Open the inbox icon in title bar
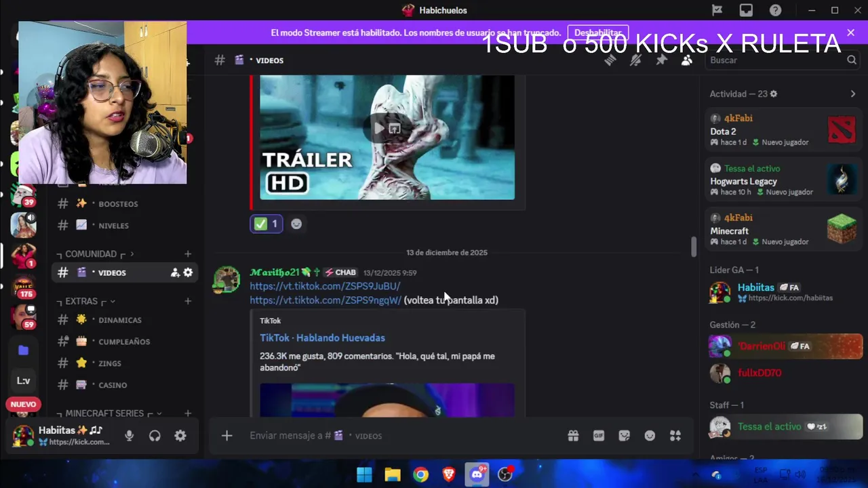Screen dimensions: 868x488 (746, 10)
